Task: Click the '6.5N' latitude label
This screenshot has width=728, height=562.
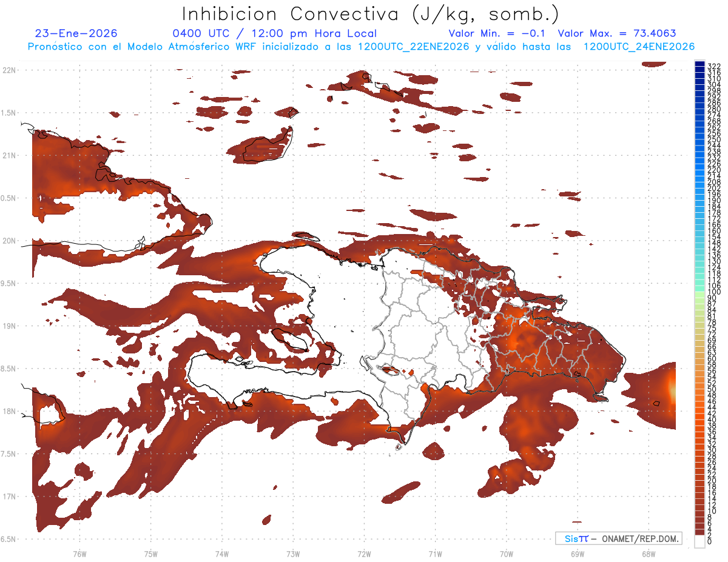Action: [x=8, y=539]
